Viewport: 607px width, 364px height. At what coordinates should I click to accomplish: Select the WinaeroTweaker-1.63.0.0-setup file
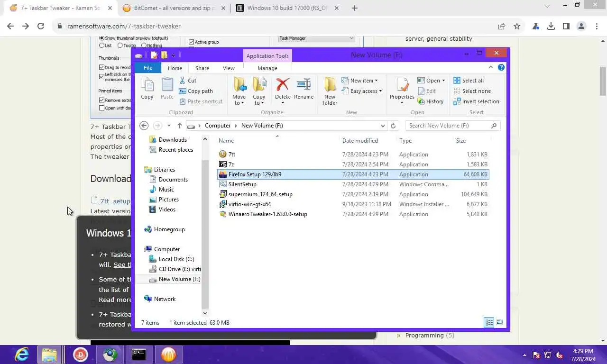(353, 214)
